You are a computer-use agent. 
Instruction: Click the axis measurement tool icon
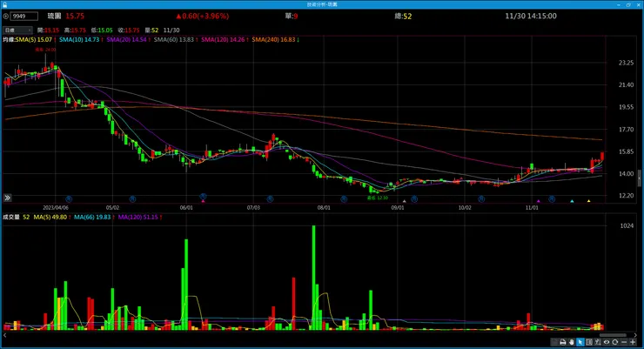pos(598,342)
